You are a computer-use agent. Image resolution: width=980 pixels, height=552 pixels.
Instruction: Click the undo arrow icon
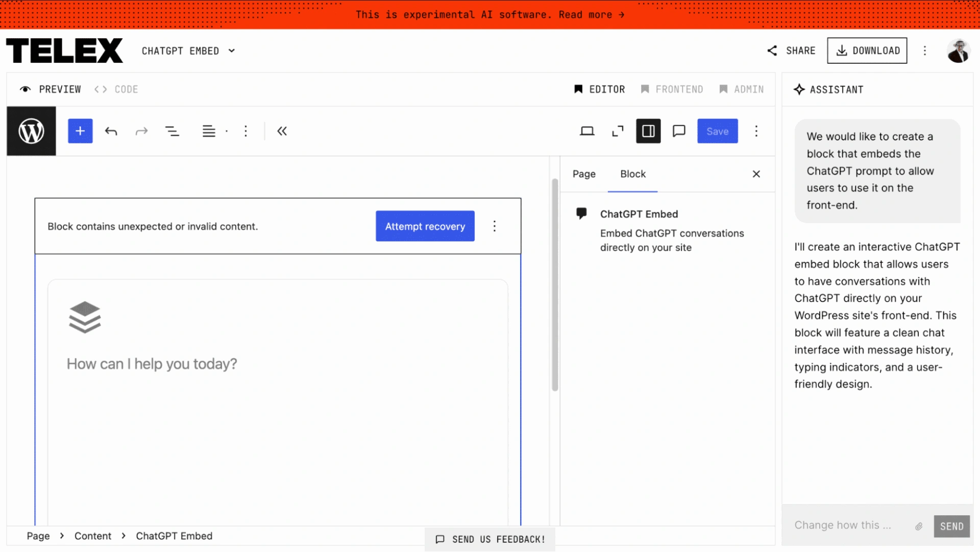click(x=111, y=131)
